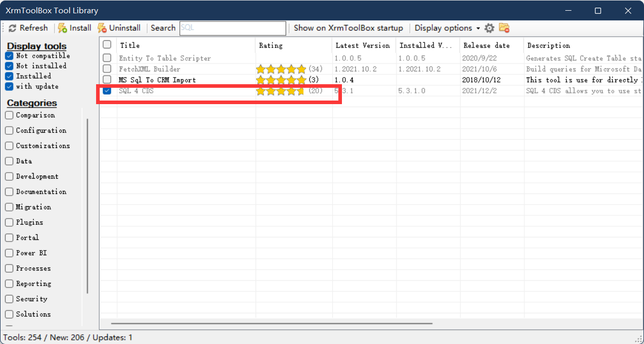Image resolution: width=644 pixels, height=344 pixels.
Task: Click installed version 5.3.1.0 cell
Action: tap(411, 91)
